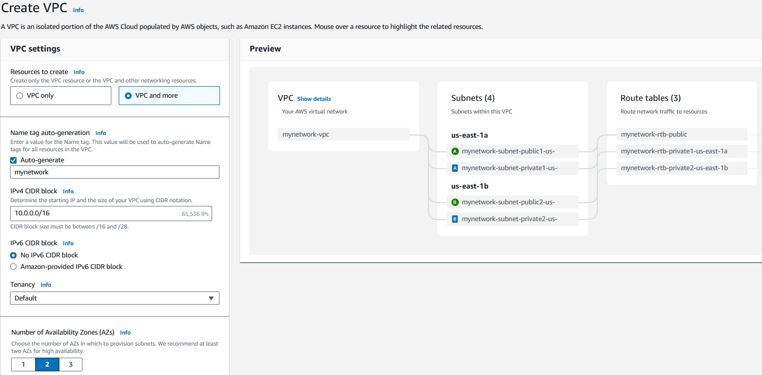Set number of Availability Zones to 3

tap(70, 364)
